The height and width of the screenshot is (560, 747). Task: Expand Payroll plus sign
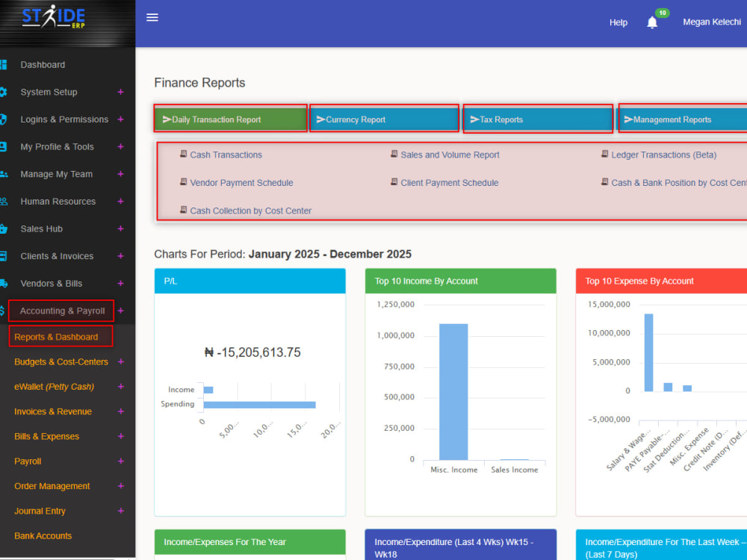[120, 461]
